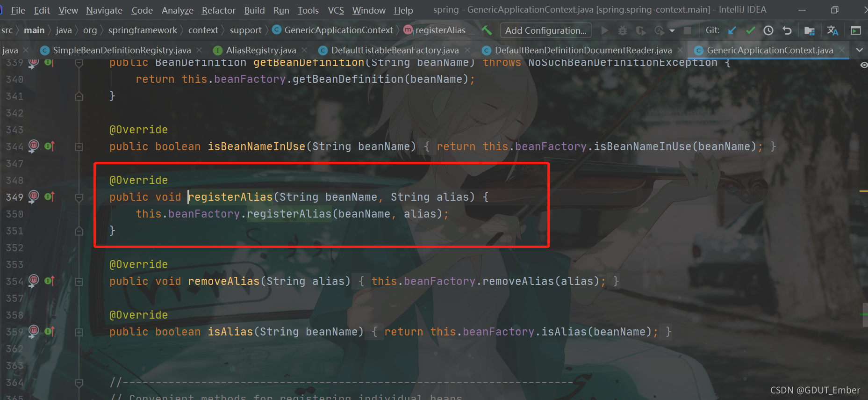Click the reader mode eye icon
The height and width of the screenshot is (400, 868).
(864, 65)
